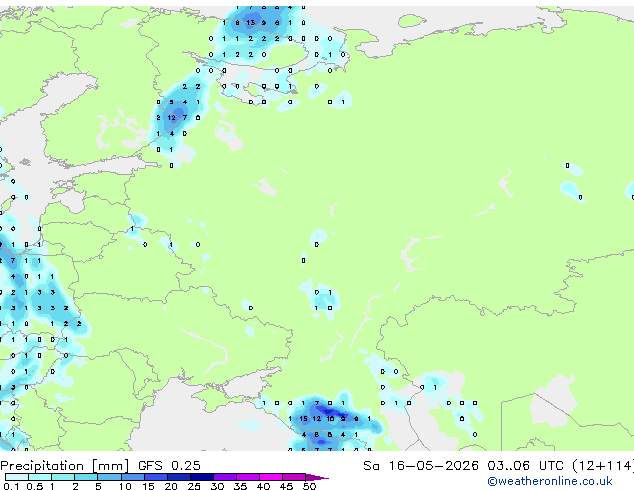Click the '10' precipitation value on the map
634x490 pixels.
[330, 419]
